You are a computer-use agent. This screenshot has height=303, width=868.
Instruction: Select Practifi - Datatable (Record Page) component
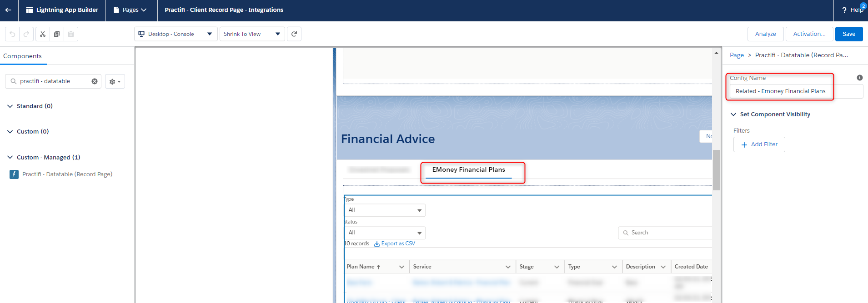[61, 174]
